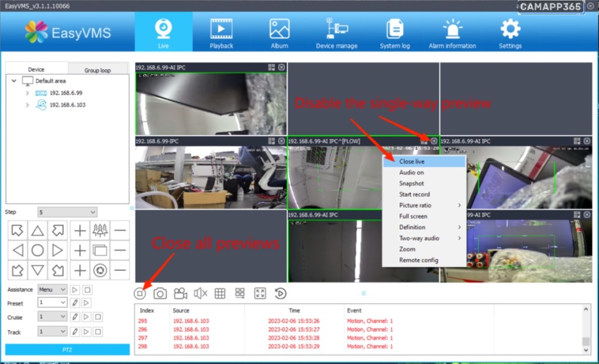Open the grid layout icon in the toolbar
This screenshot has width=599, height=364.
click(x=220, y=294)
